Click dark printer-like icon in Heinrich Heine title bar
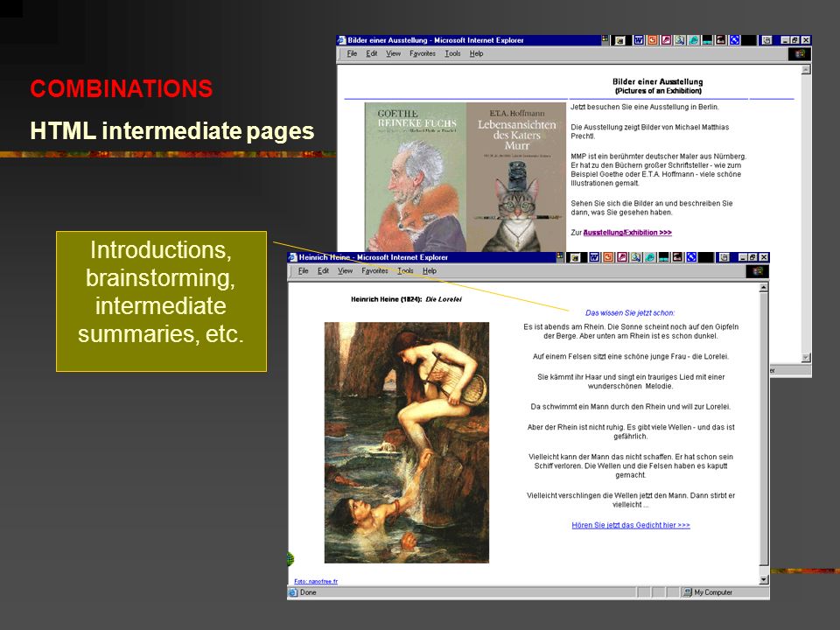The height and width of the screenshot is (630, 840). [x=677, y=257]
